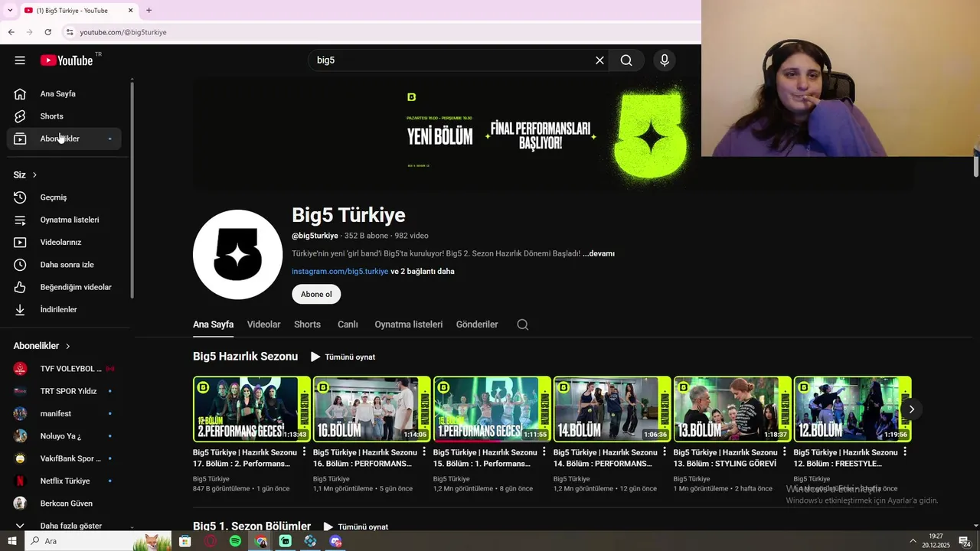Image resolution: width=980 pixels, height=551 pixels.
Task: Click YouTube search input field
Action: 452,60
